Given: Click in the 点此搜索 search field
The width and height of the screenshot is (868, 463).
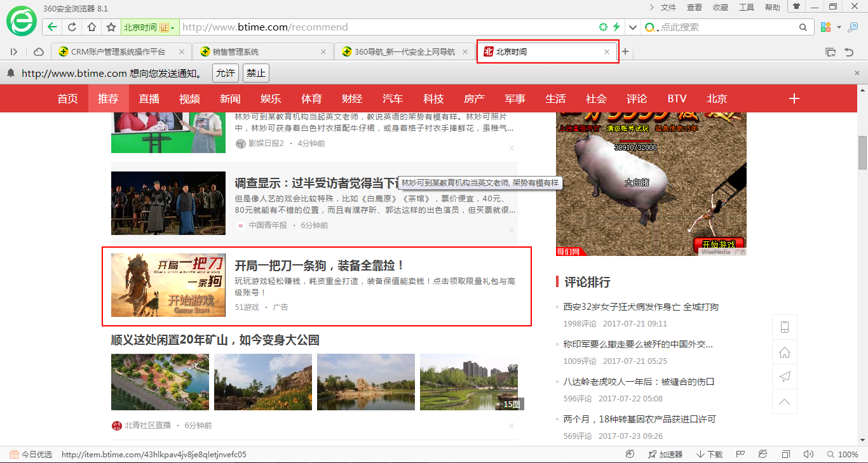Looking at the screenshot, I should [x=728, y=27].
